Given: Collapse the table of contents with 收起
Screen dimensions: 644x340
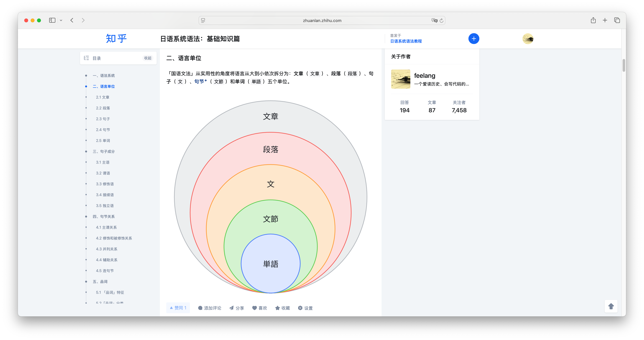Looking at the screenshot, I should tap(147, 58).
